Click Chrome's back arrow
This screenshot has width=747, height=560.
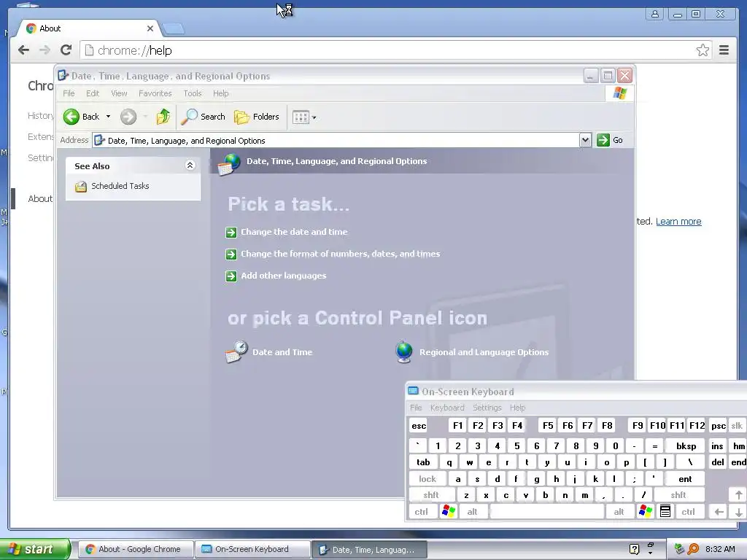coord(23,50)
